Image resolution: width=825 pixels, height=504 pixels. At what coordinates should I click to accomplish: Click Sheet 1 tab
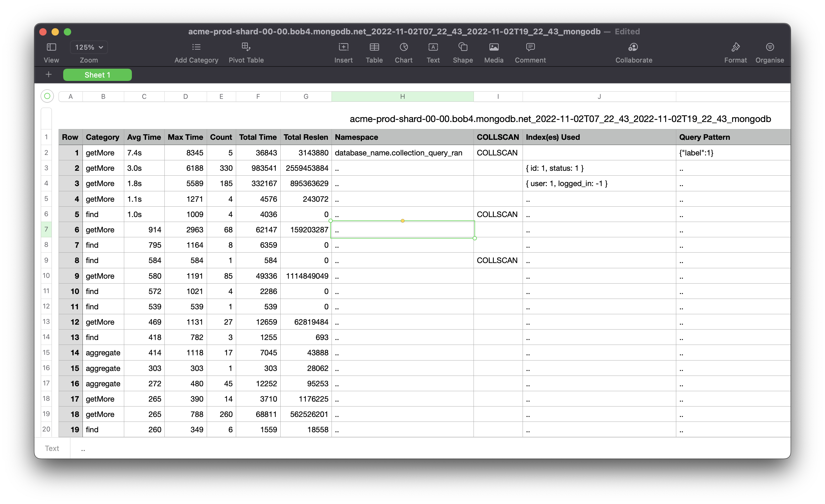pyautogui.click(x=97, y=75)
